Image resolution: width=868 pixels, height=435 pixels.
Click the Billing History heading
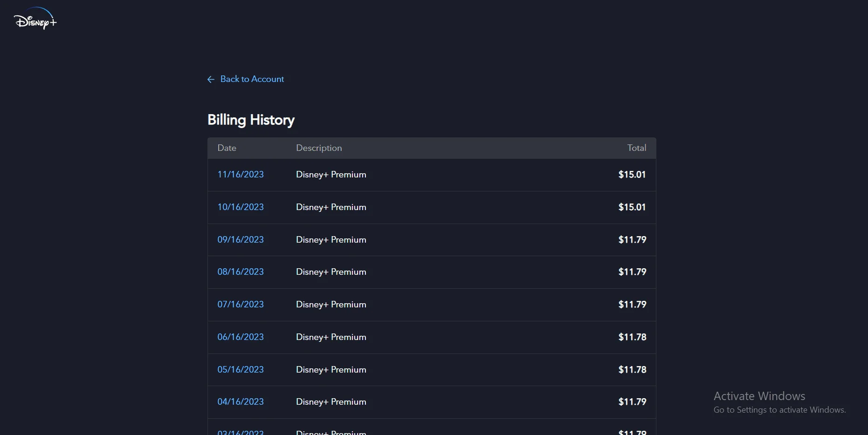point(251,120)
